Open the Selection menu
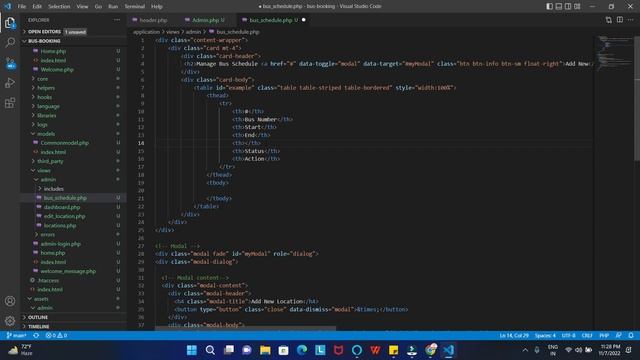The image size is (640, 360). (x=59, y=7)
